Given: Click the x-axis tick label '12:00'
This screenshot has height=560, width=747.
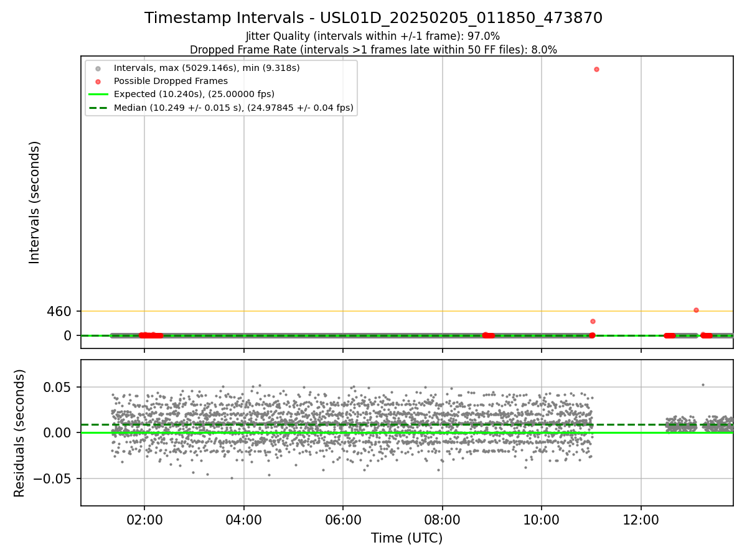Looking at the screenshot, I should point(641,521).
